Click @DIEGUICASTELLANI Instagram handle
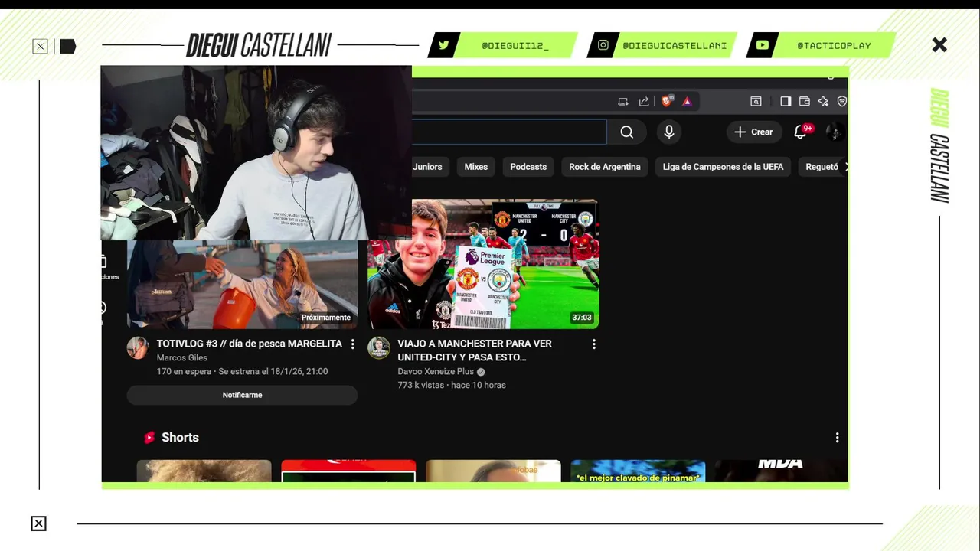 (675, 46)
